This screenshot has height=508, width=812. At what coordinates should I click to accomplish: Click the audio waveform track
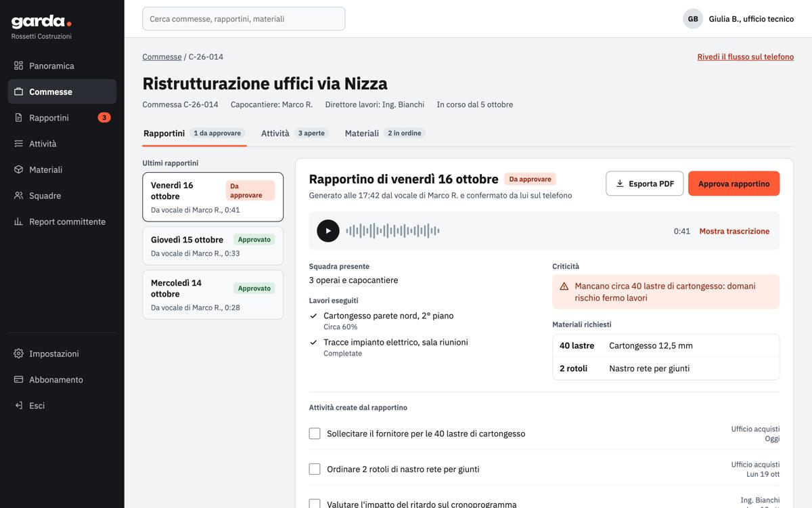coord(392,231)
